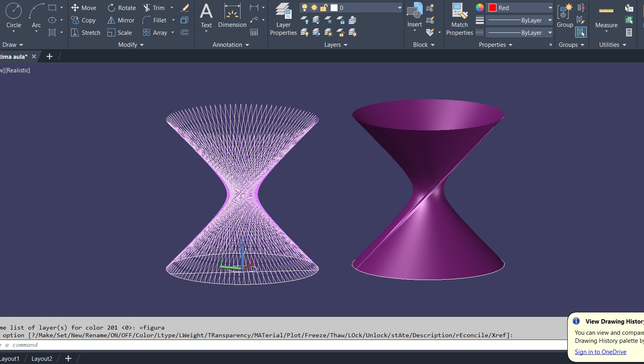Open the layer selection dropdown

point(399,8)
